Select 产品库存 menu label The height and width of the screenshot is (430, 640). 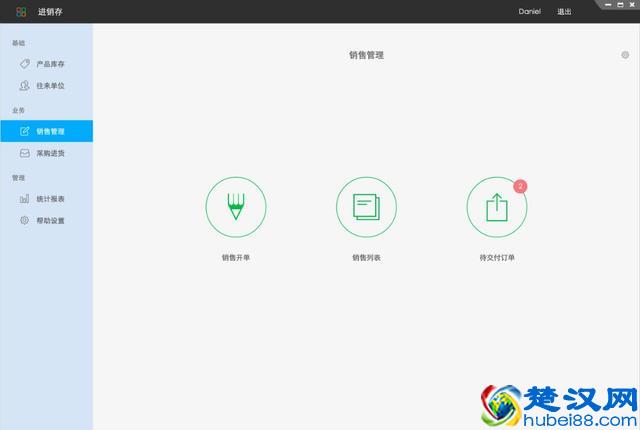[x=51, y=64]
